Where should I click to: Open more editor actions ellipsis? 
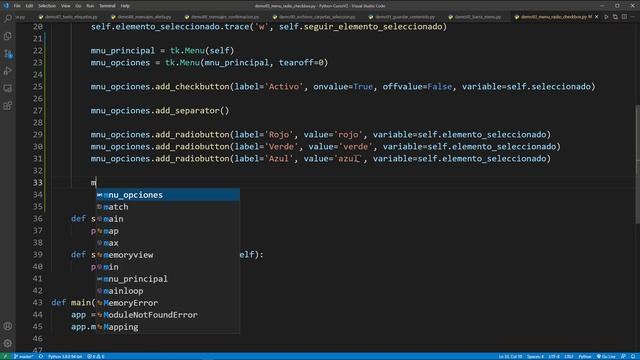pyautogui.click(x=633, y=17)
